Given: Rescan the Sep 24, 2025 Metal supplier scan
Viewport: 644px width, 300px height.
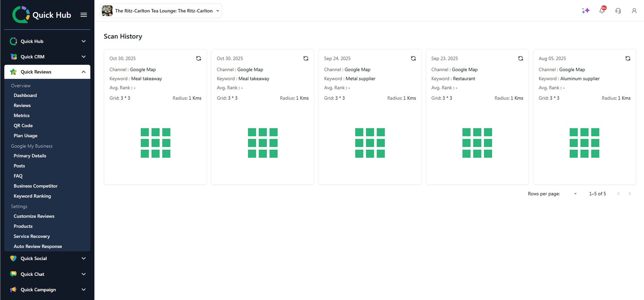Looking at the screenshot, I should click(413, 58).
